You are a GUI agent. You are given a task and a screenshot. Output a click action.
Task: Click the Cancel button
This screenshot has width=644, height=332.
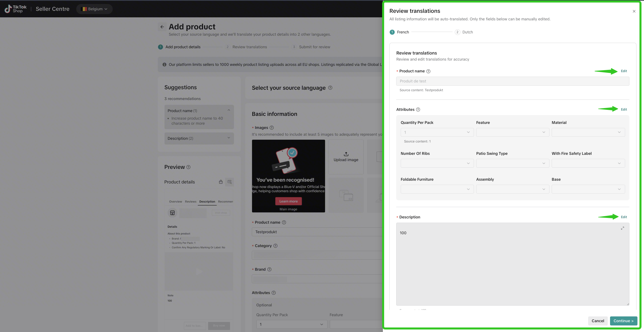tap(598, 321)
